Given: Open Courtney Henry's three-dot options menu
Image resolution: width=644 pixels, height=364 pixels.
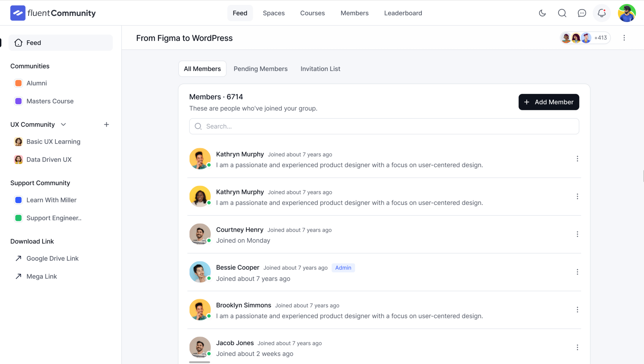Looking at the screenshot, I should [x=577, y=234].
